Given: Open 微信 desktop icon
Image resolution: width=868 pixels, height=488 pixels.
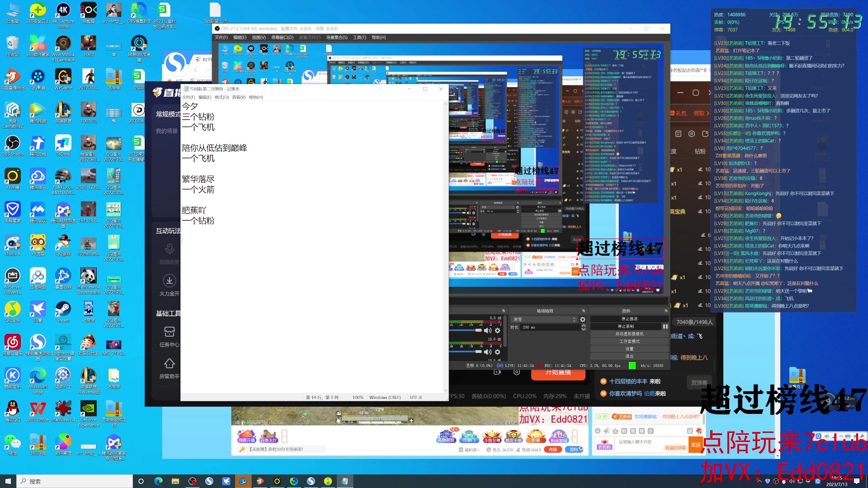Looking at the screenshot, I should click(x=13, y=445).
